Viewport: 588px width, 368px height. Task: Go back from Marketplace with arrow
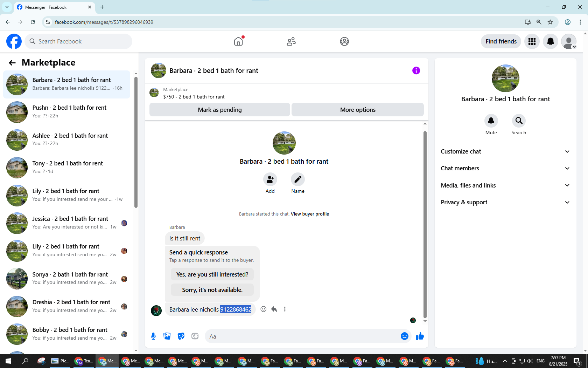(x=12, y=63)
